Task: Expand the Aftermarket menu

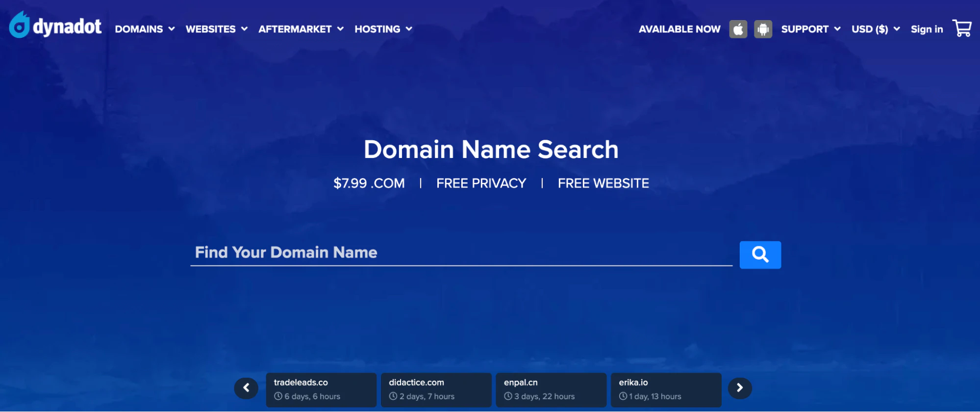Action: point(301,29)
